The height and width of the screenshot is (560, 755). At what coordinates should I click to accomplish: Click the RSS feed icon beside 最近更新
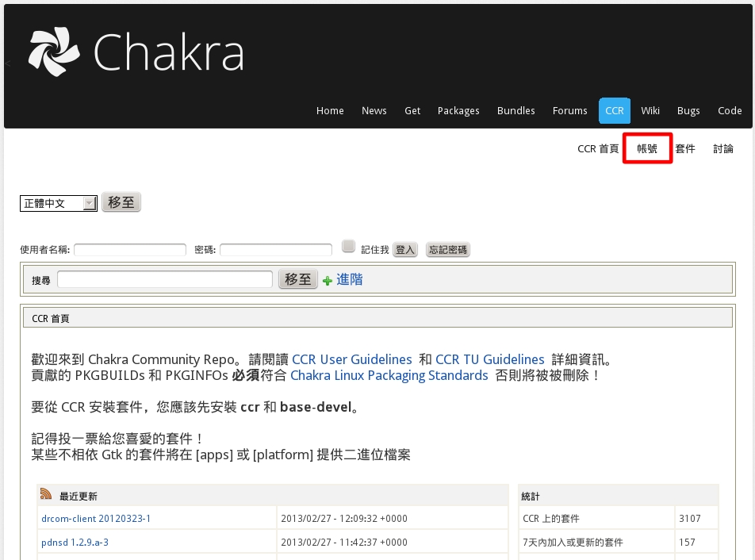click(x=46, y=493)
